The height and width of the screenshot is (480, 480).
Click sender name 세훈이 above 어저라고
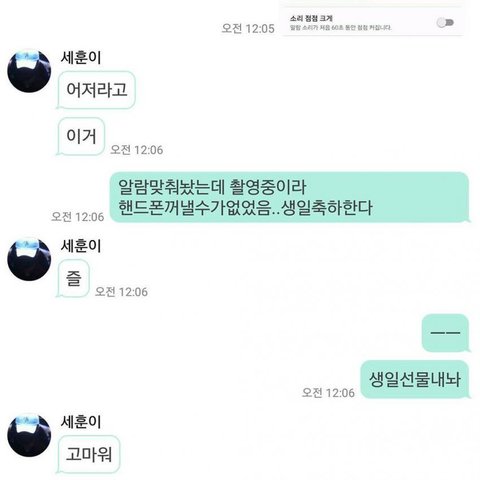81,57
